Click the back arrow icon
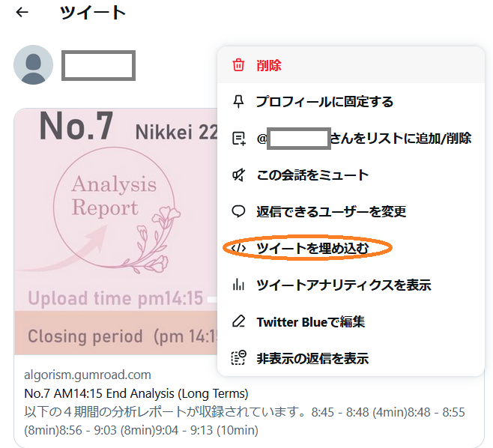The width and height of the screenshot is (493, 448). click(22, 12)
